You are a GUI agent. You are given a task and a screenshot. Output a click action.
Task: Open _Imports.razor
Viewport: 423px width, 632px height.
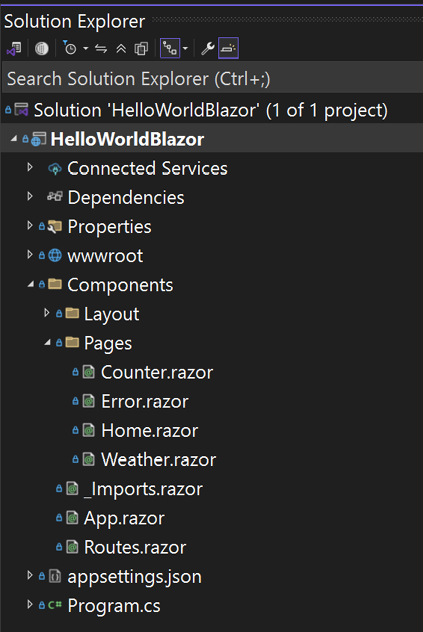pyautogui.click(x=143, y=489)
